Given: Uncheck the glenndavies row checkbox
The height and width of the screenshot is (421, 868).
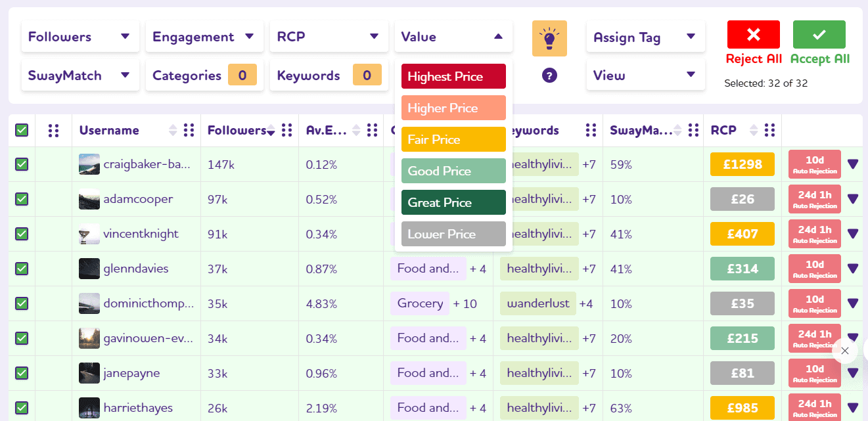Looking at the screenshot, I should coord(22,269).
